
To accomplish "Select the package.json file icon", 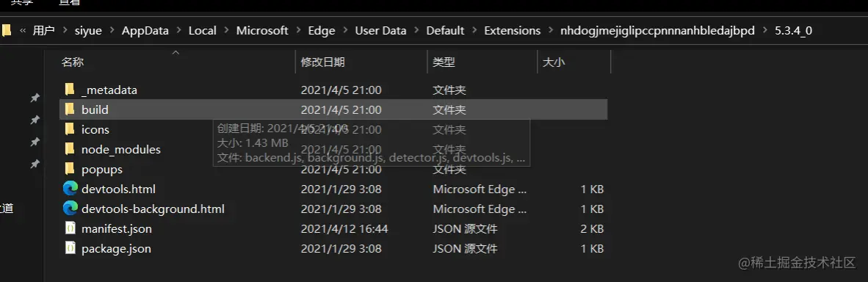I will point(70,248).
